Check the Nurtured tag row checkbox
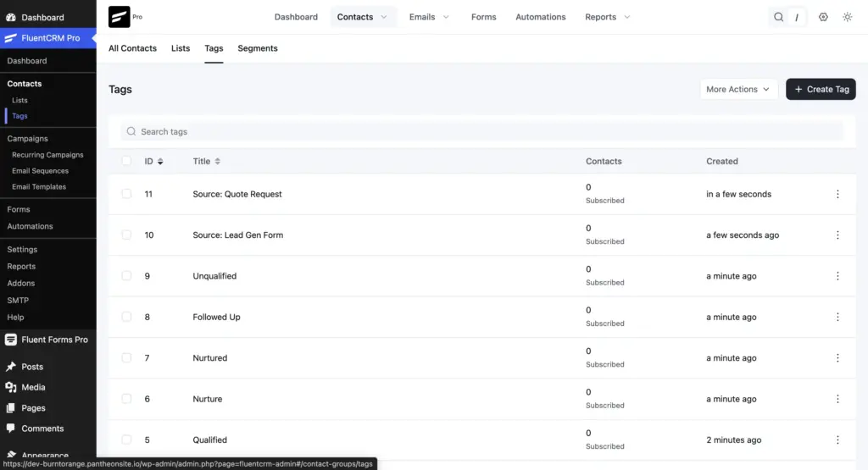 tap(127, 357)
